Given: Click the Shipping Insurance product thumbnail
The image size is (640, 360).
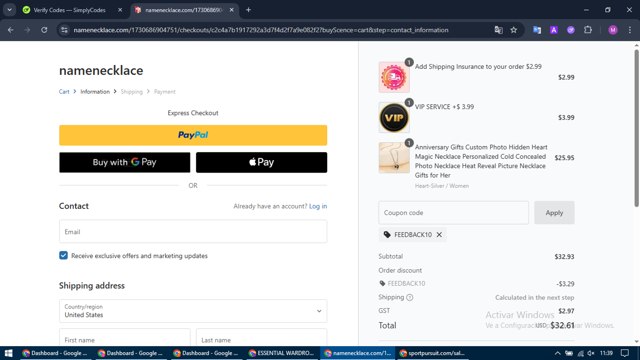Looking at the screenshot, I should pyautogui.click(x=394, y=77).
